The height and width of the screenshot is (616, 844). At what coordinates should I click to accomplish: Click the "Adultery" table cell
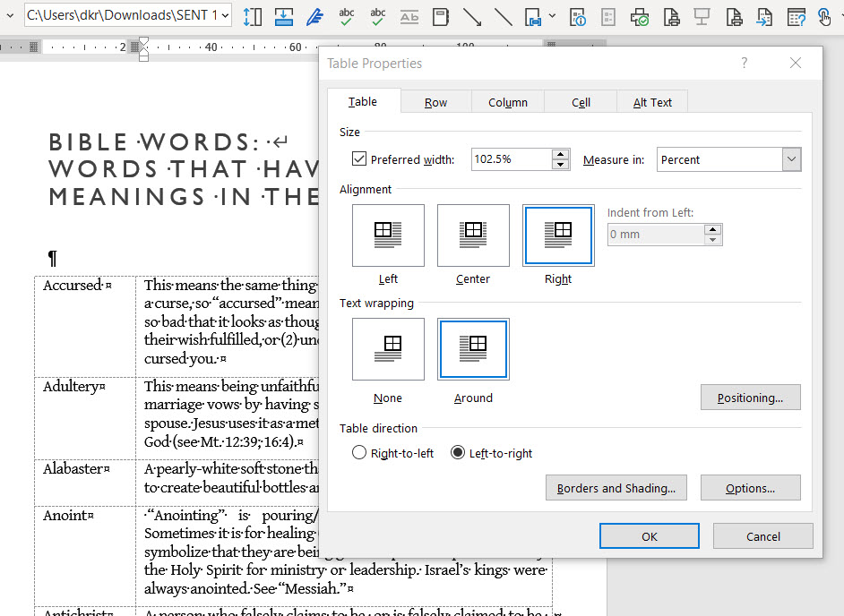[85, 418]
